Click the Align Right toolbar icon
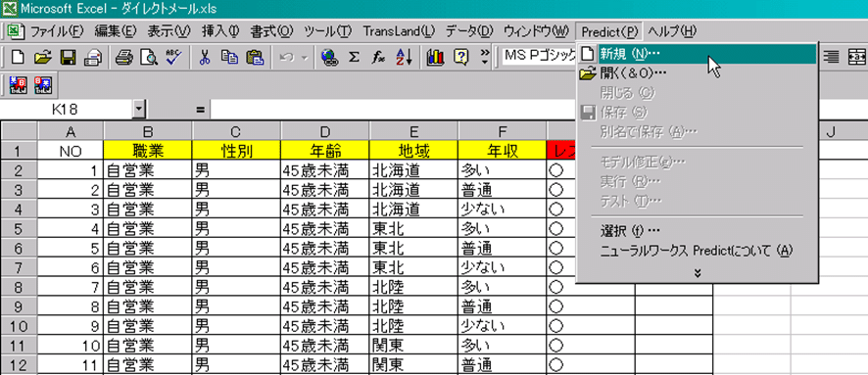The width and height of the screenshot is (868, 375). point(831,57)
